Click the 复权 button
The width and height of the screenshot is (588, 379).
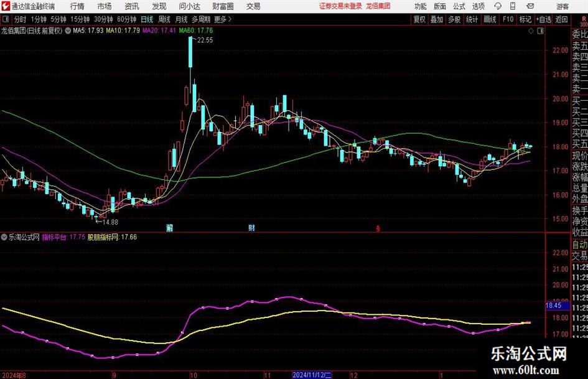click(419, 19)
